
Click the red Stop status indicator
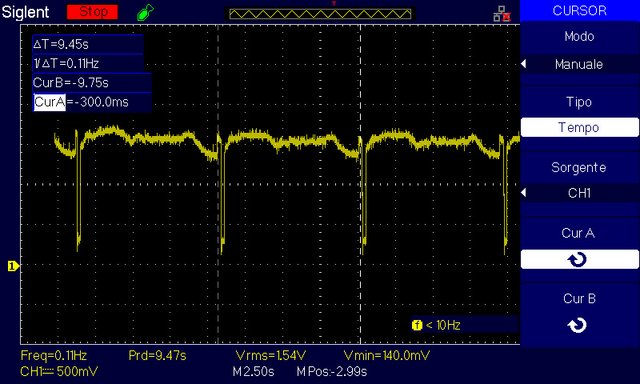point(93,12)
